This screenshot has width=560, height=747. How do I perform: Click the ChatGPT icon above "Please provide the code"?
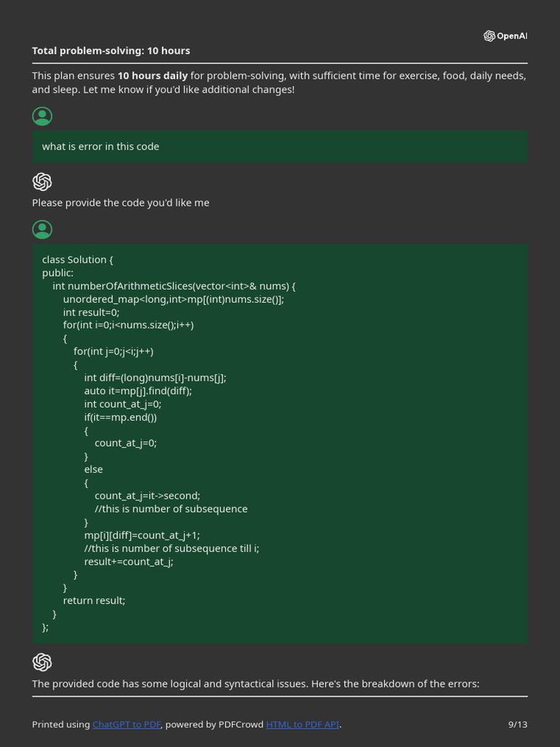(x=42, y=182)
